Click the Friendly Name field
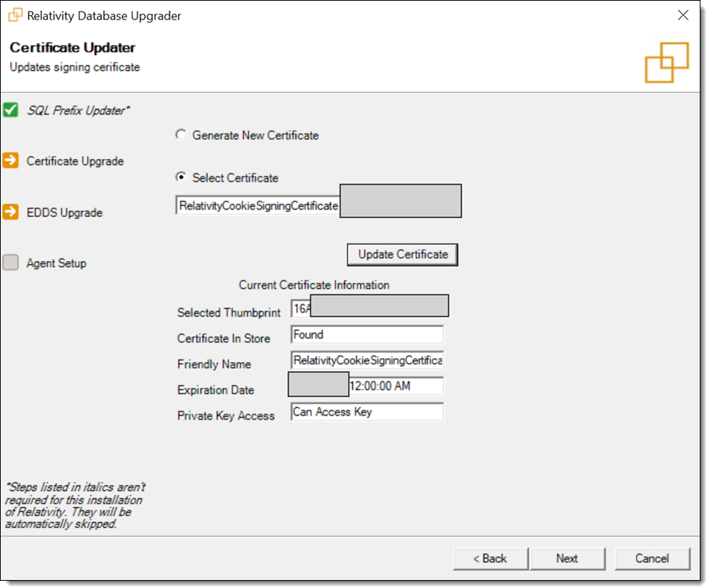707x588 pixels. click(367, 360)
